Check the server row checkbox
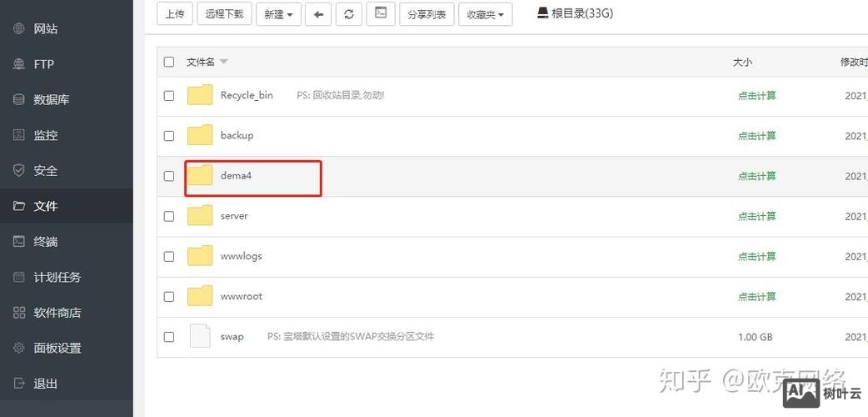 [x=169, y=216]
